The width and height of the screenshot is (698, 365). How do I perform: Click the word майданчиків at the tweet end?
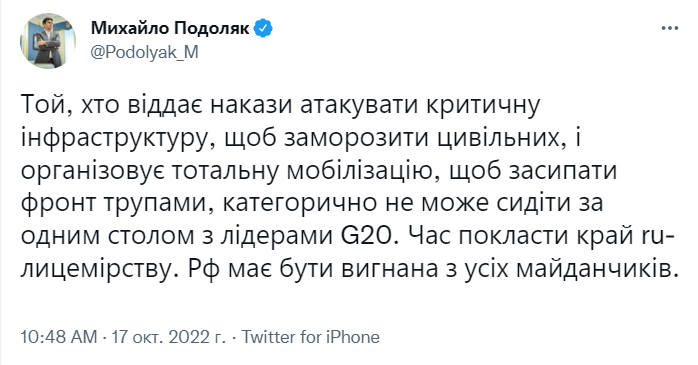tap(596, 270)
